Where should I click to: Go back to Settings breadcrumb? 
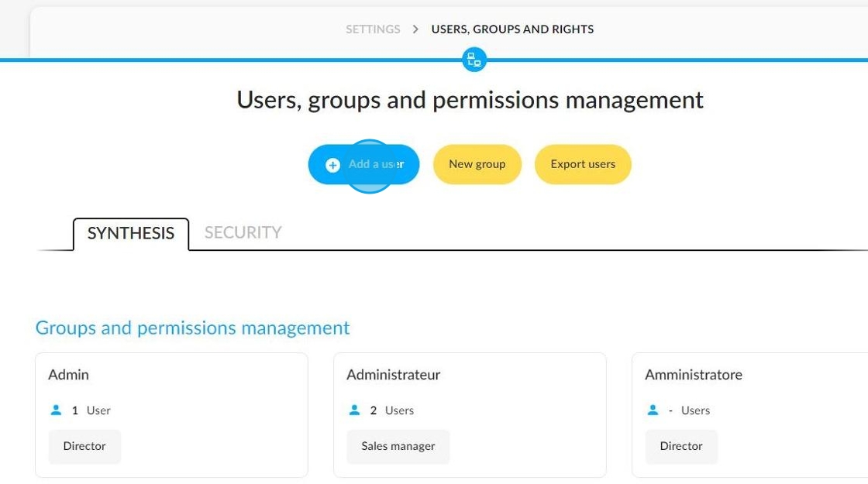coord(373,29)
